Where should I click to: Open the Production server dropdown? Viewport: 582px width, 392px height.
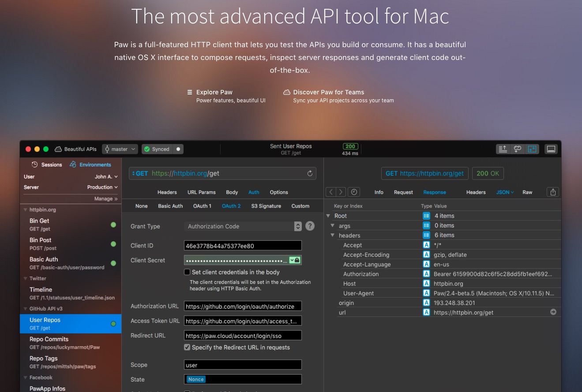[102, 187]
